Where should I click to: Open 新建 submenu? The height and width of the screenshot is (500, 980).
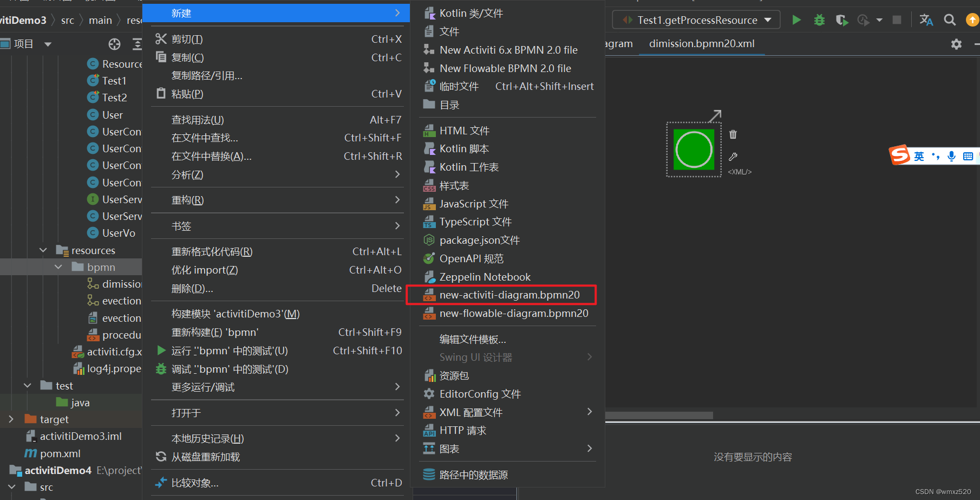(276, 13)
